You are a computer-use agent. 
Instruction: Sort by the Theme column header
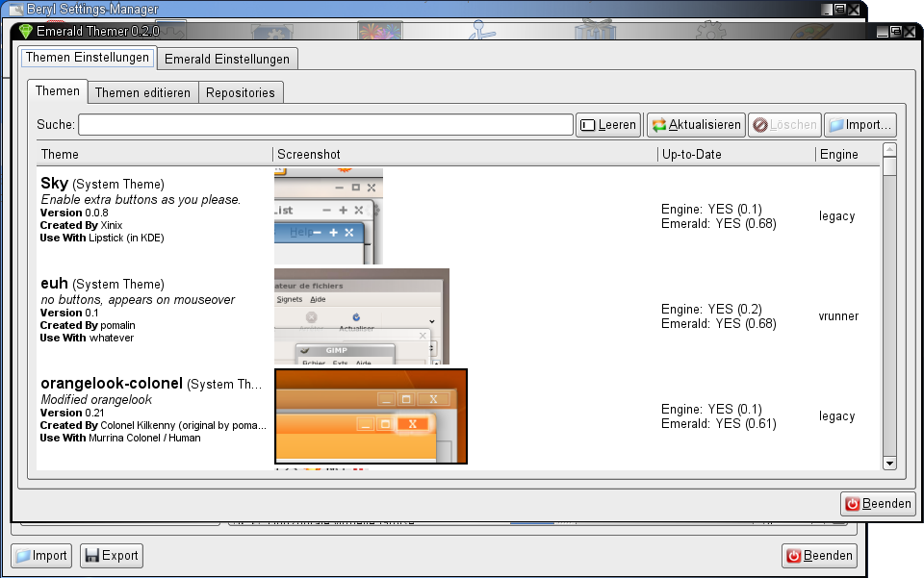pyautogui.click(x=154, y=154)
